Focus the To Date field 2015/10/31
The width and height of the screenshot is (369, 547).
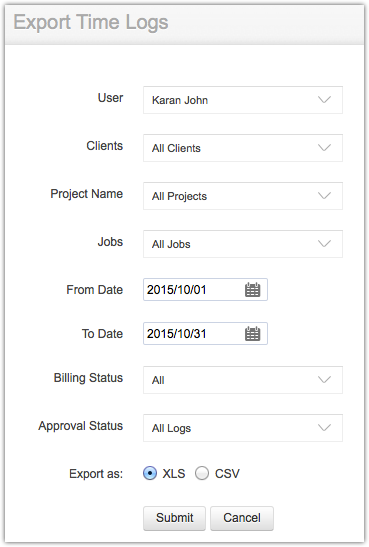(x=205, y=334)
